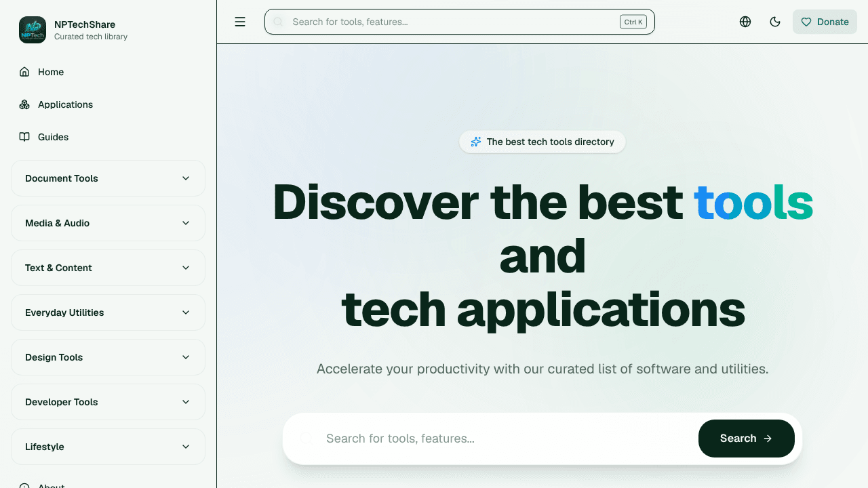868x488 pixels.
Task: Expand the Developer Tools section
Action: point(108,402)
